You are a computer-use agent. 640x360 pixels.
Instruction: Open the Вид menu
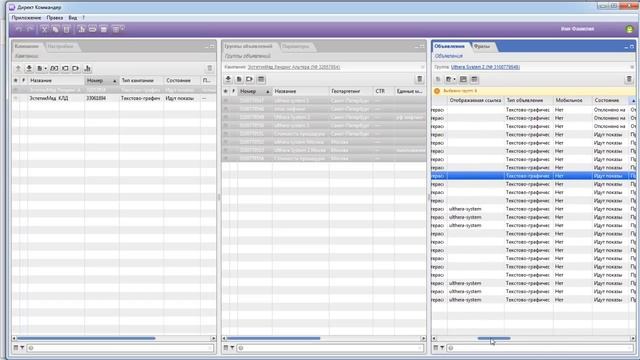point(73,18)
